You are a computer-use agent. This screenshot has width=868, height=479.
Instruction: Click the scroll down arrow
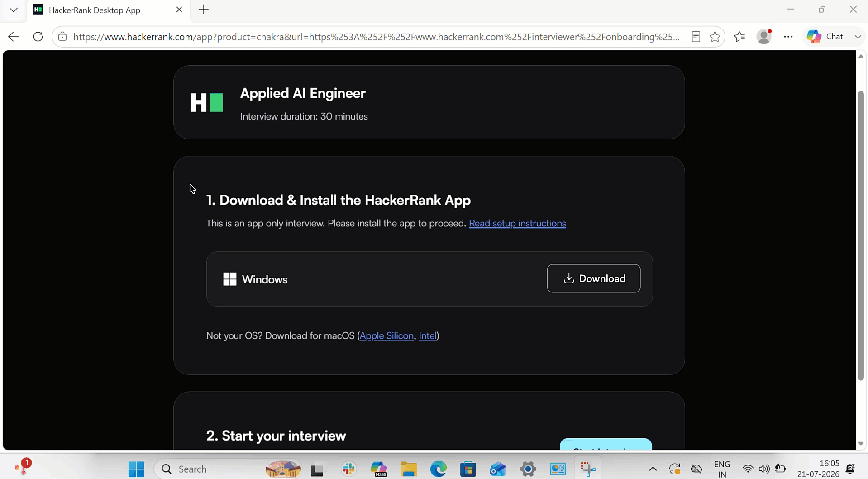click(861, 444)
